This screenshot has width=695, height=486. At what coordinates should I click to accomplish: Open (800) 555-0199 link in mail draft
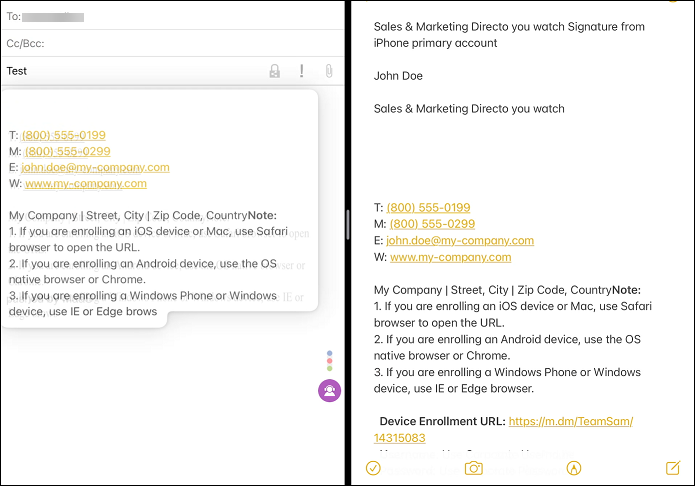(x=63, y=135)
